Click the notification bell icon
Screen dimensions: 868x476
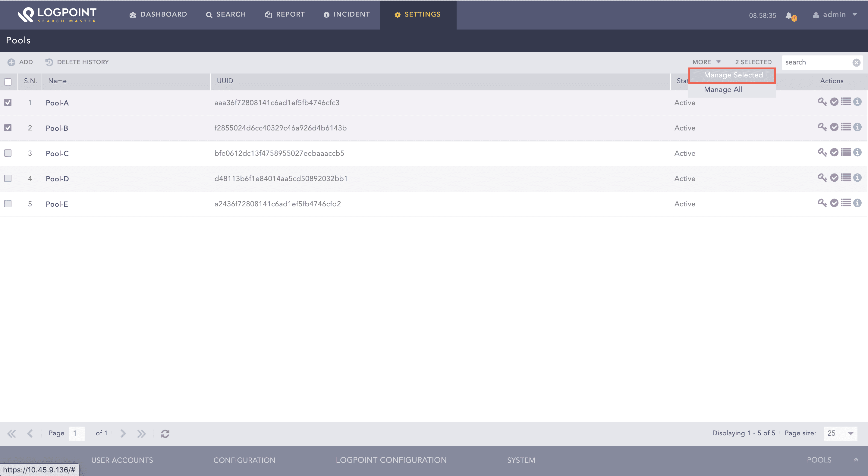pos(789,15)
